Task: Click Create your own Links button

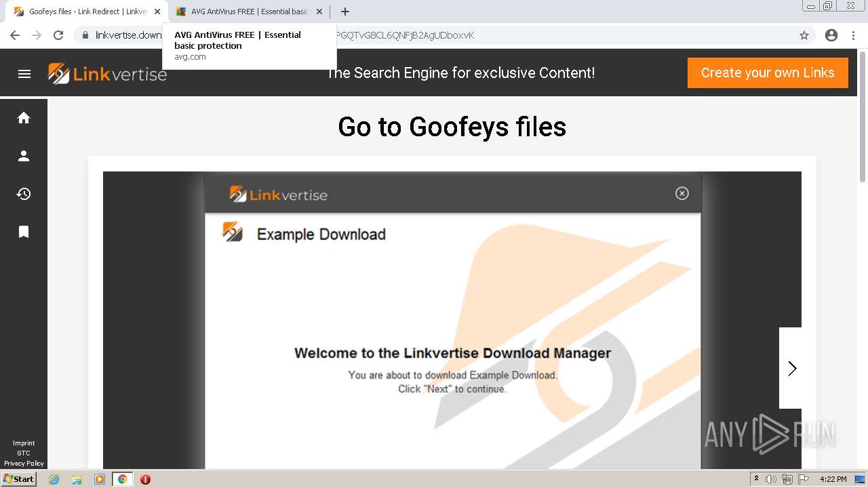Action: (x=768, y=73)
